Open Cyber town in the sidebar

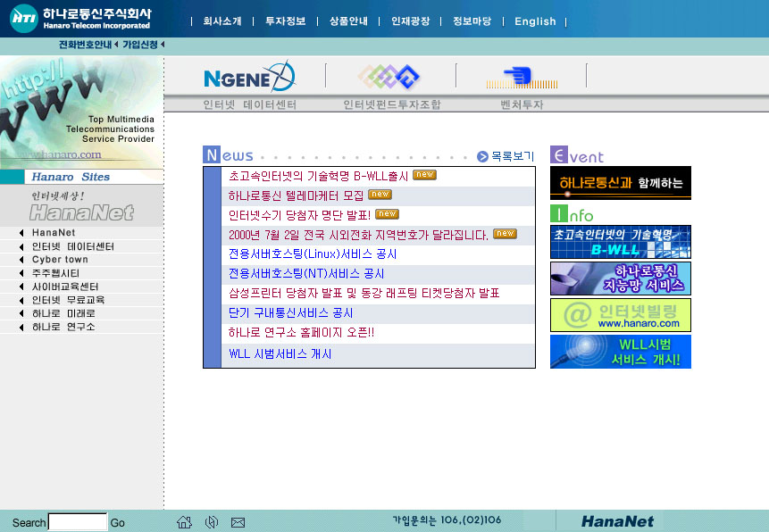coord(60,260)
